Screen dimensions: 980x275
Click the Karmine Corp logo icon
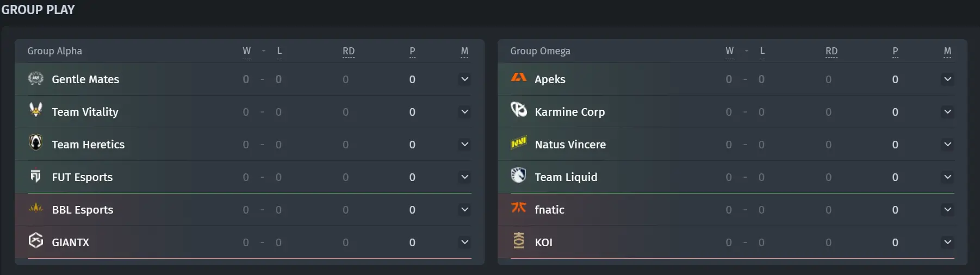(519, 110)
